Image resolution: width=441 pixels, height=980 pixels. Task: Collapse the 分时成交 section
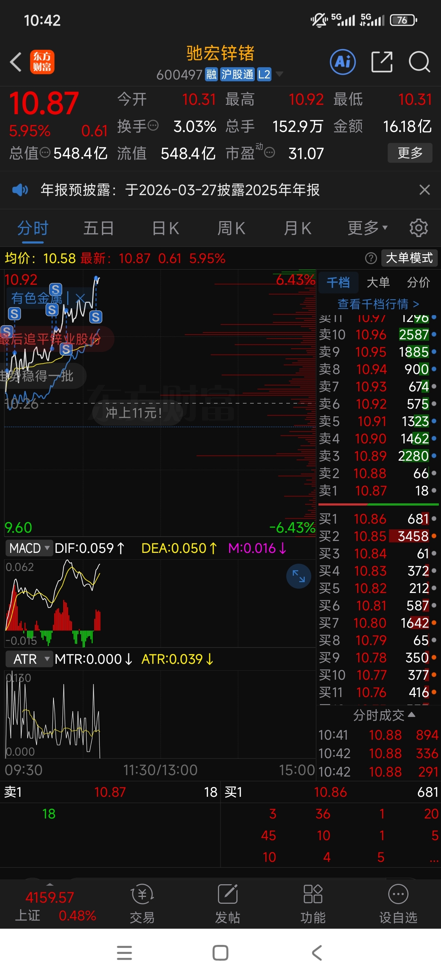(x=384, y=715)
